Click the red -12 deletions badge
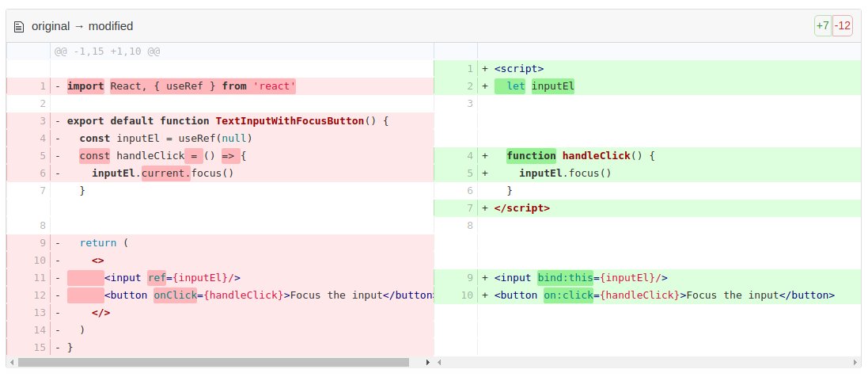This screenshot has height=377, width=868. pyautogui.click(x=843, y=25)
